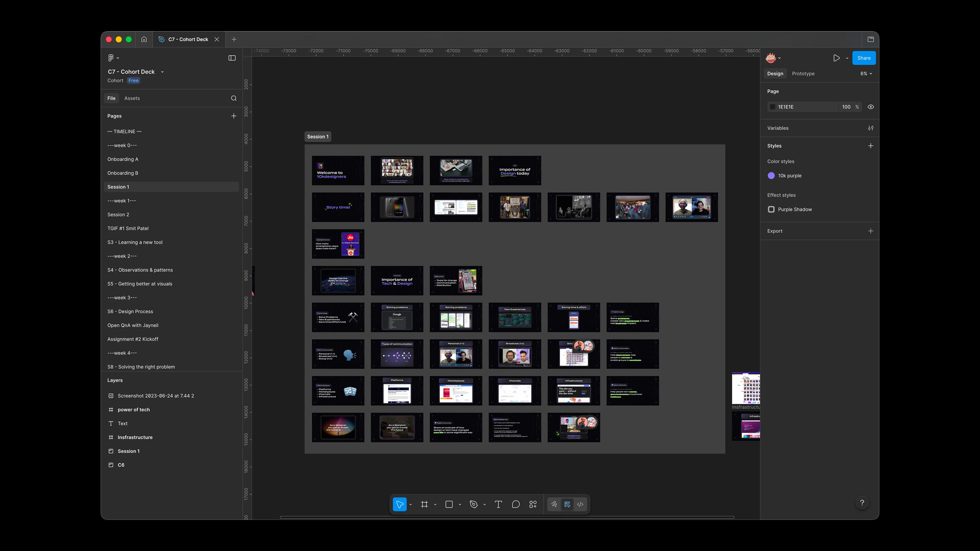The width and height of the screenshot is (980, 551).
Task: Click the blue Share button
Action: 864,58
